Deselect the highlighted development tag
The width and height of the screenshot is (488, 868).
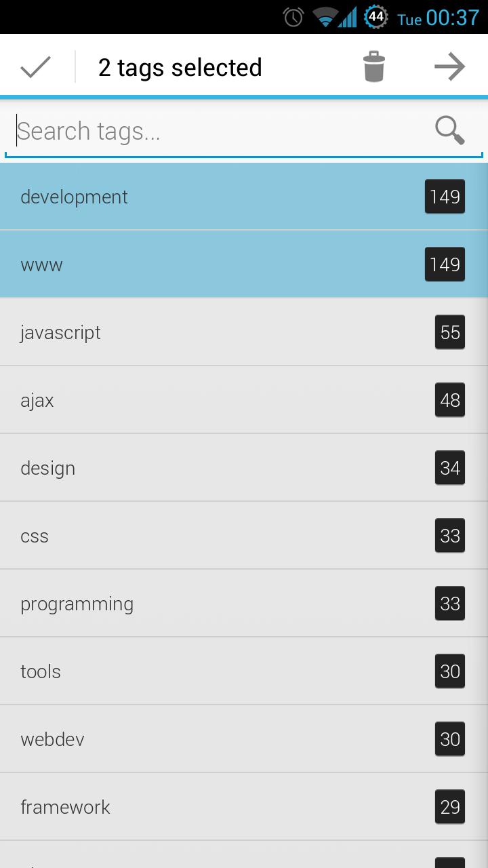pos(203,197)
